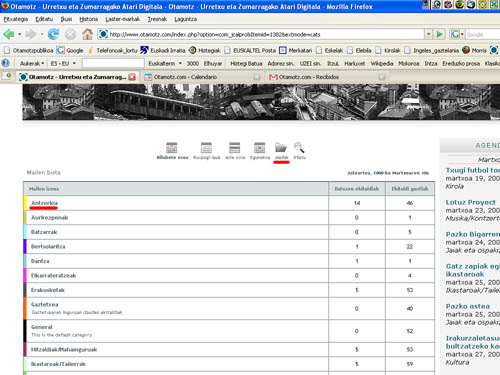Open the Ikusi menu

click(x=66, y=19)
